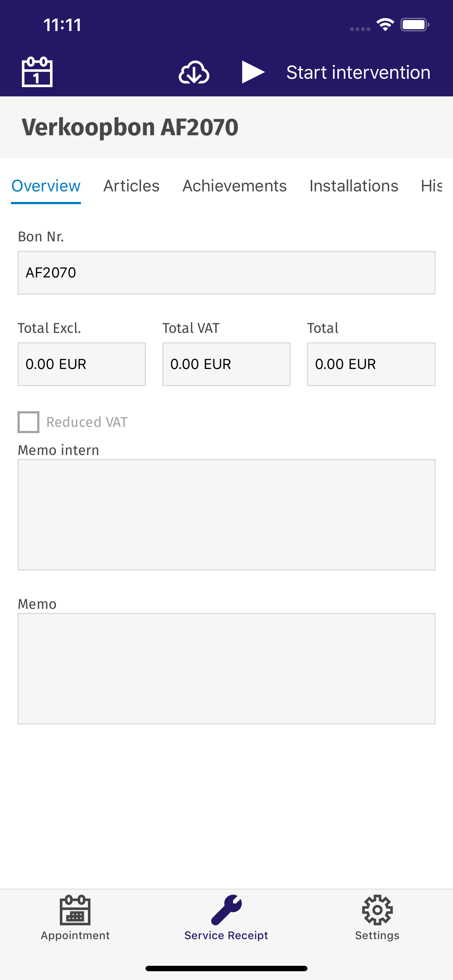The height and width of the screenshot is (980, 453).
Task: Click into the Memo intern text area
Action: coord(226,515)
